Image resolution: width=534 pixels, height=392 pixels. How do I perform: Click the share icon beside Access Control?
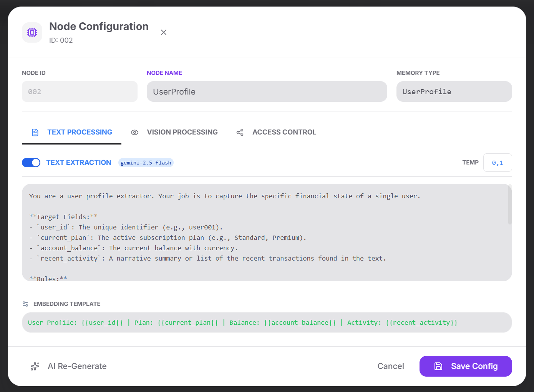tap(240, 132)
